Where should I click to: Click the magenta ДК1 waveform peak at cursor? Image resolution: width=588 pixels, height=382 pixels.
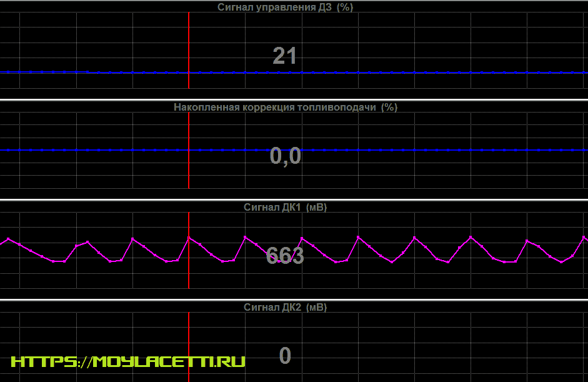(188, 237)
